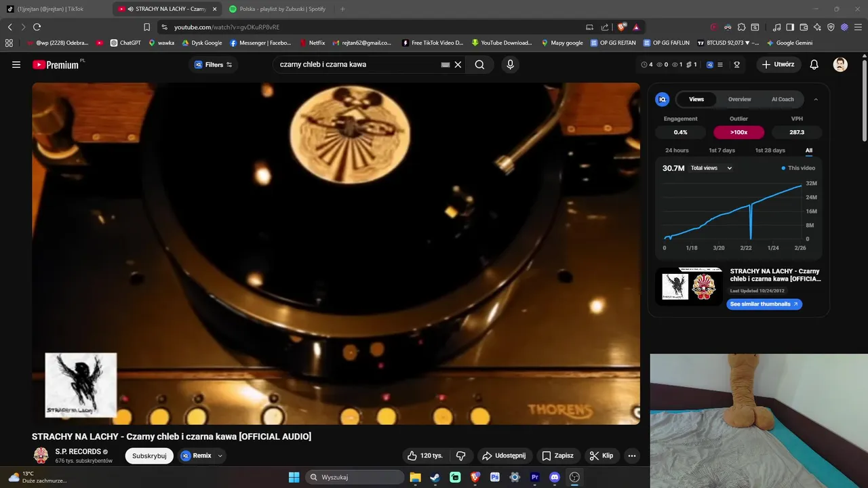Click the Subskrybuj button
Image resolution: width=868 pixels, height=488 pixels.
point(149,455)
